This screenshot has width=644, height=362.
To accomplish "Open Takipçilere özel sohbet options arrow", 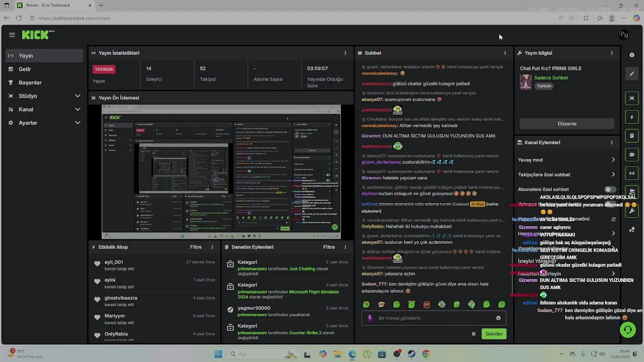I will pyautogui.click(x=613, y=174).
